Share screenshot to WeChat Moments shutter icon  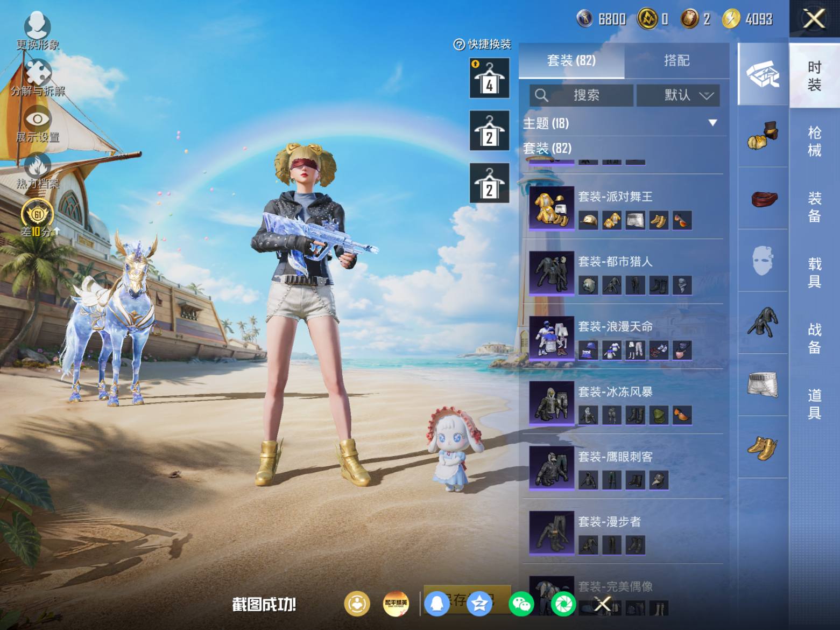pos(563,604)
